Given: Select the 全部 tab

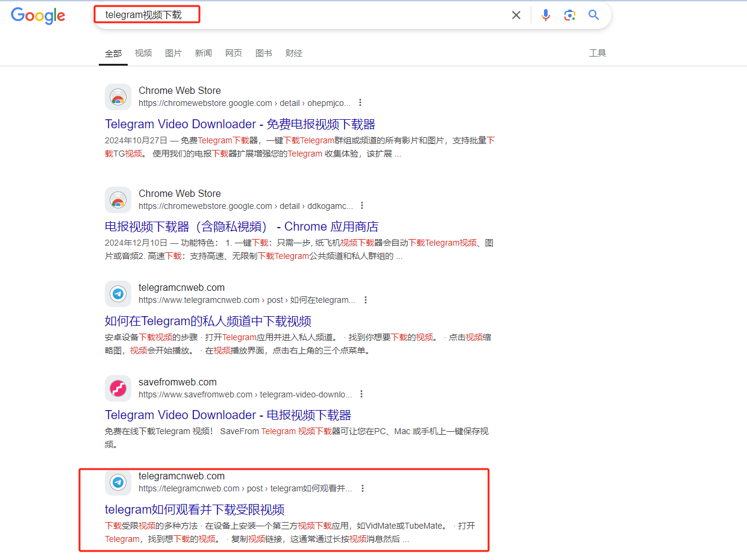Looking at the screenshot, I should (x=113, y=53).
